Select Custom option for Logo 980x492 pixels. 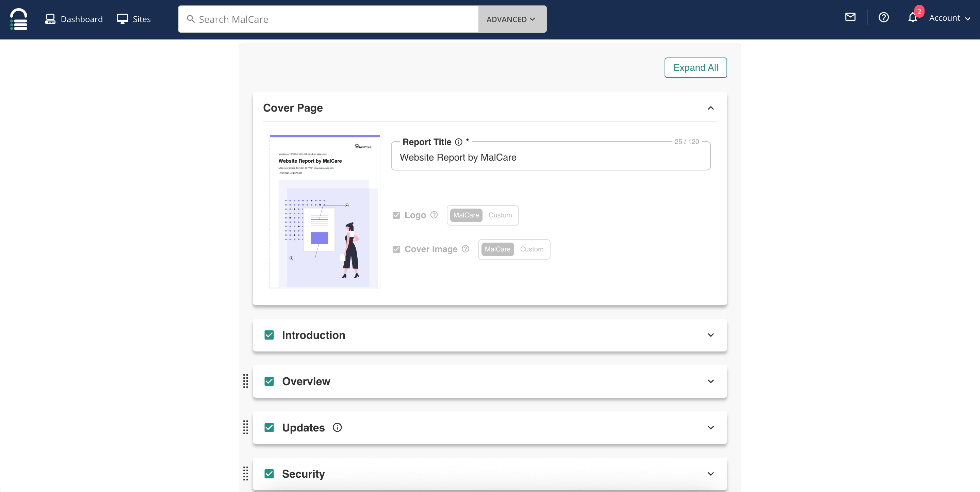500,215
